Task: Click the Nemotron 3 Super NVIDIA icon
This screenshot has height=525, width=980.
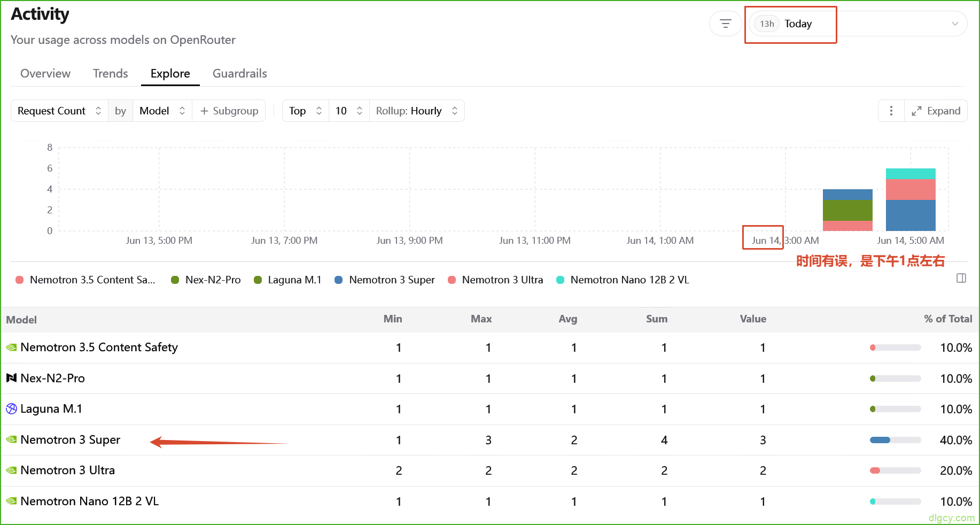Action: 11,439
